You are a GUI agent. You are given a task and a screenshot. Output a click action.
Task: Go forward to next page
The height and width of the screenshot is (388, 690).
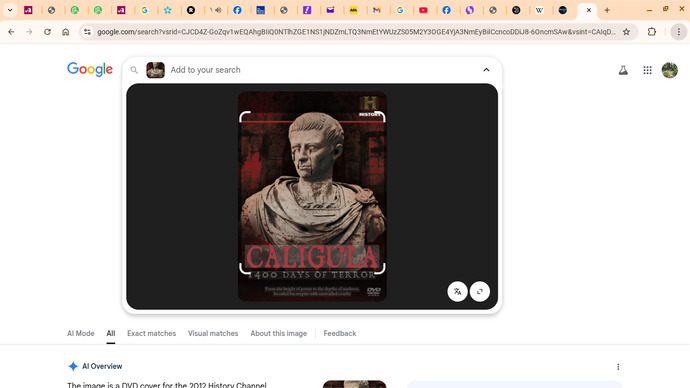[29, 32]
